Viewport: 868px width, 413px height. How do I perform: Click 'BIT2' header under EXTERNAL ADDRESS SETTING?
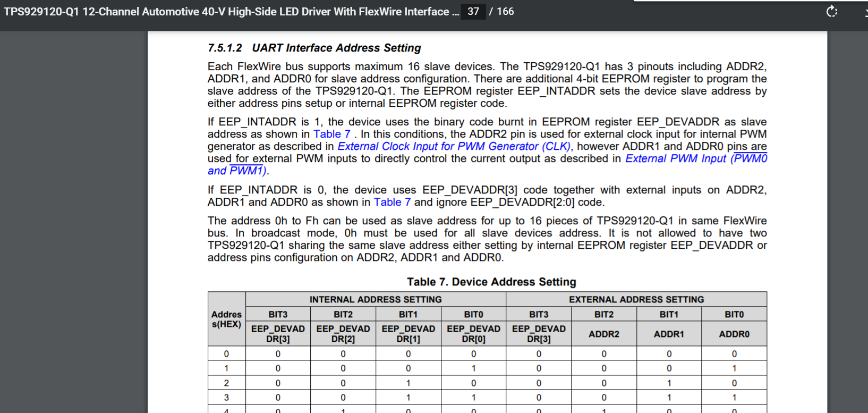(604, 314)
